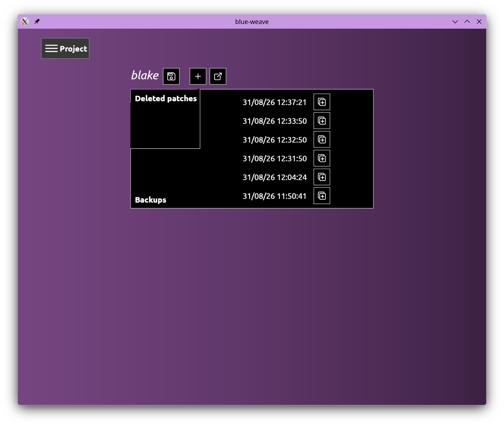Click the plus icon to add patch

198,76
